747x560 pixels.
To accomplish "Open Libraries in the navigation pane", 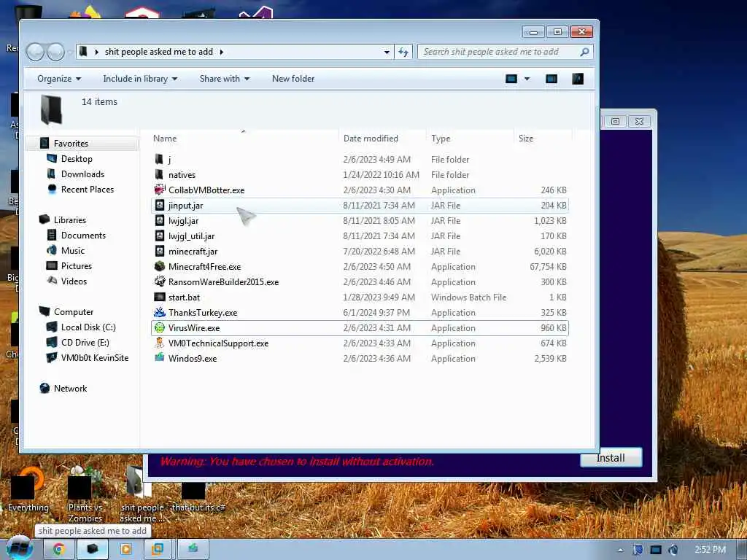I will coord(70,220).
